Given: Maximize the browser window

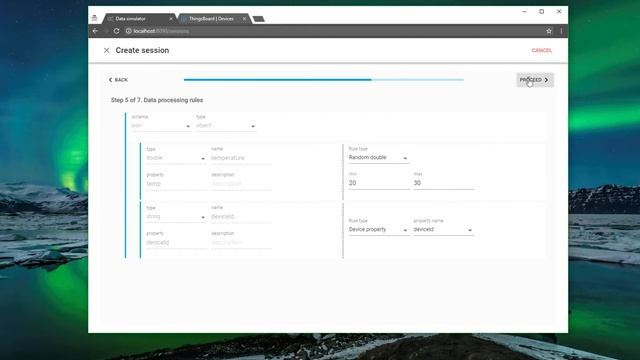Looking at the screenshot, I should pos(542,11).
